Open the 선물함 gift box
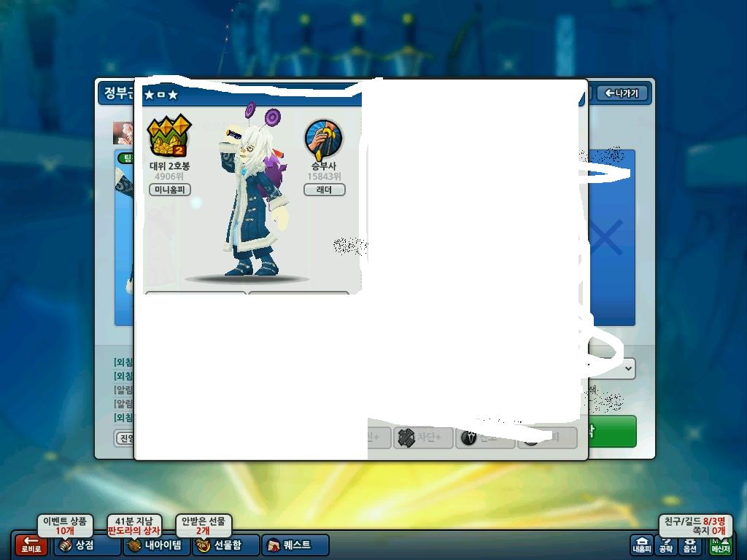This screenshot has height=560, width=747. click(x=226, y=545)
